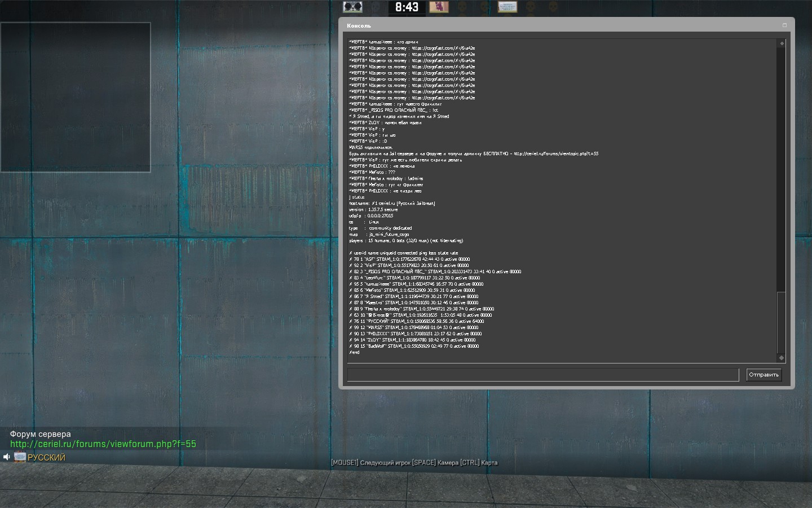Click the BadWolf player row in status list
The height and width of the screenshot is (508, 812).
click(x=414, y=346)
